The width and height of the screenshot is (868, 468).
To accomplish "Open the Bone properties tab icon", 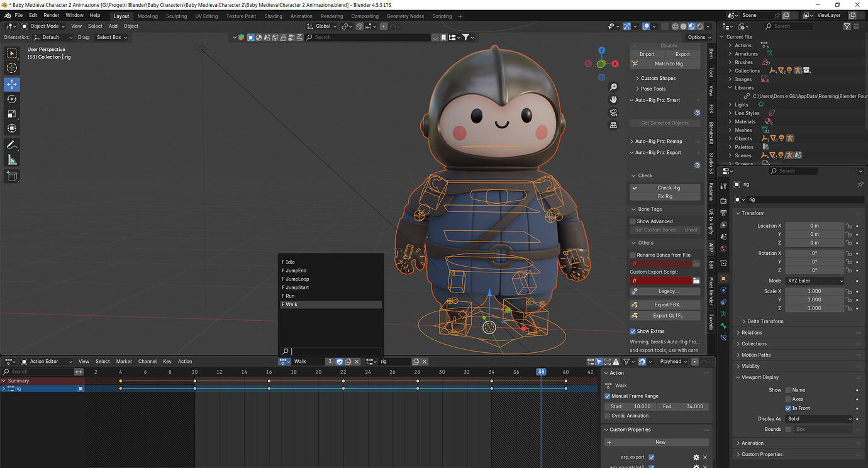I will point(723,326).
